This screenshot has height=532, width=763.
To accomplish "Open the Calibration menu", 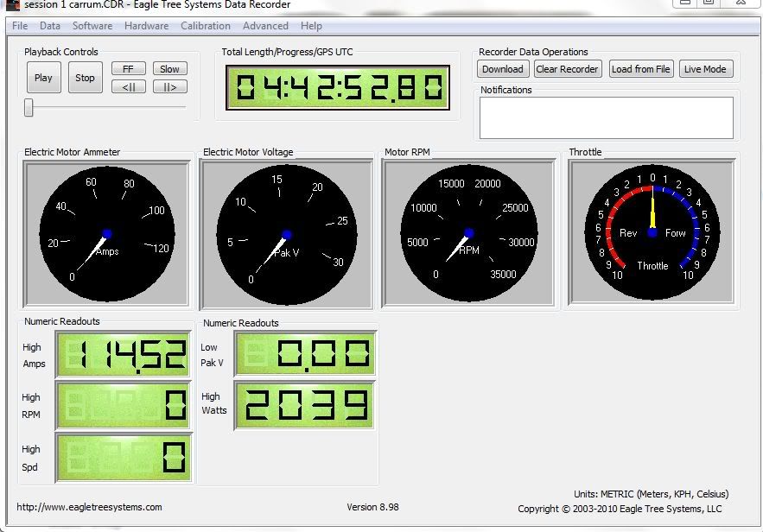I will pyautogui.click(x=205, y=26).
